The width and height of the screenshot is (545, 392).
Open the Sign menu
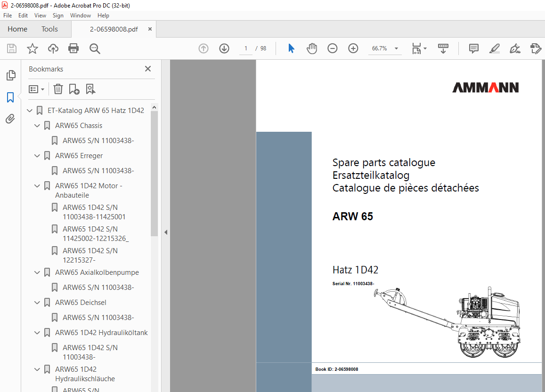[x=58, y=15]
